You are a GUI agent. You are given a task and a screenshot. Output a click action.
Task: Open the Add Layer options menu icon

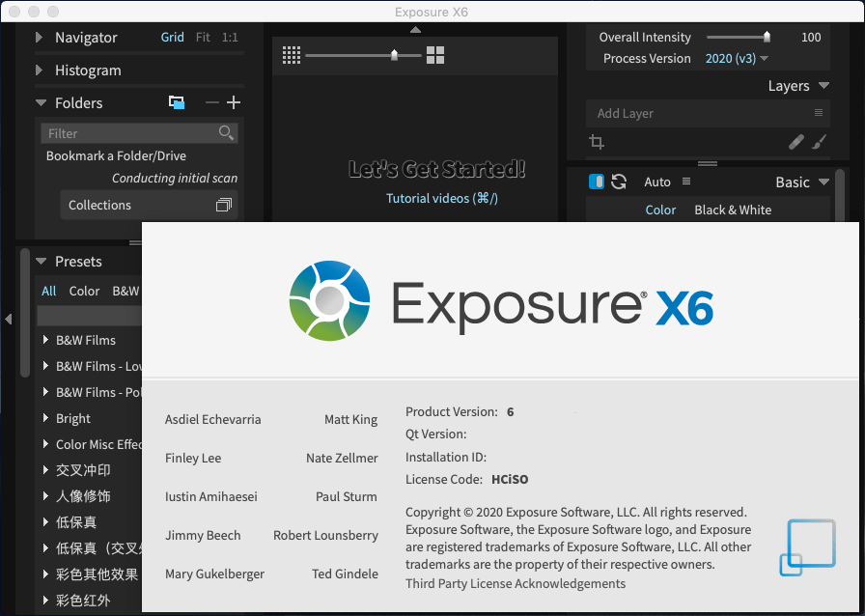point(819,113)
